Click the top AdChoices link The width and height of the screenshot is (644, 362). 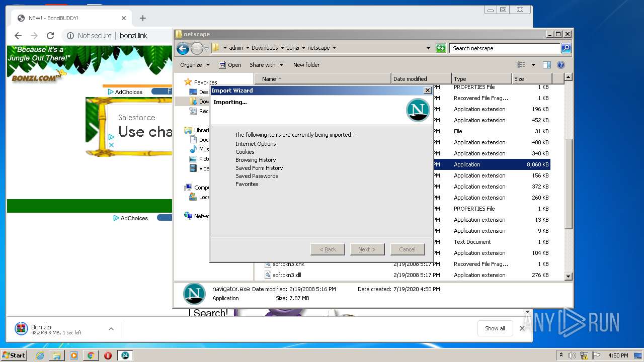tap(126, 92)
